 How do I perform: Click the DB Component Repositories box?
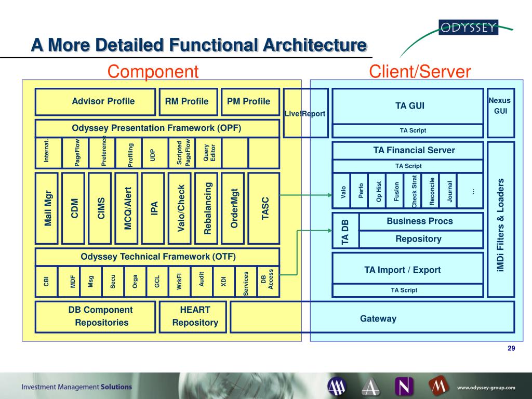tap(96, 317)
